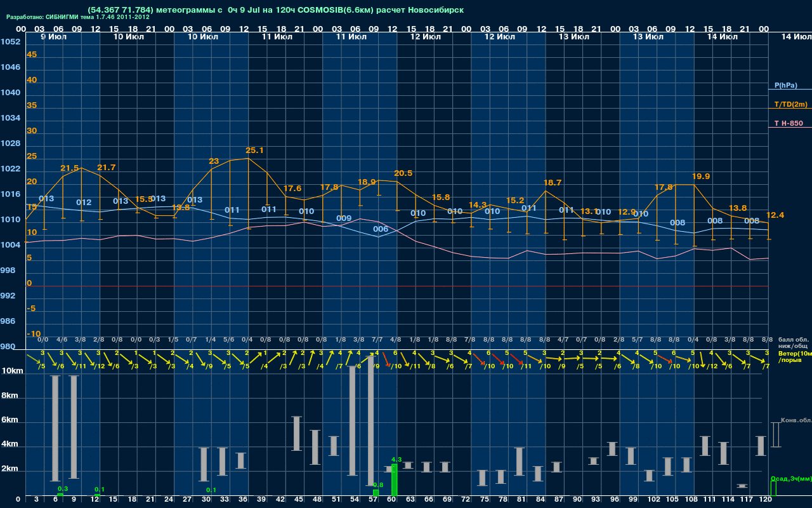
Task: Click the 21.5 temperature label
Action: pyautogui.click(x=70, y=168)
